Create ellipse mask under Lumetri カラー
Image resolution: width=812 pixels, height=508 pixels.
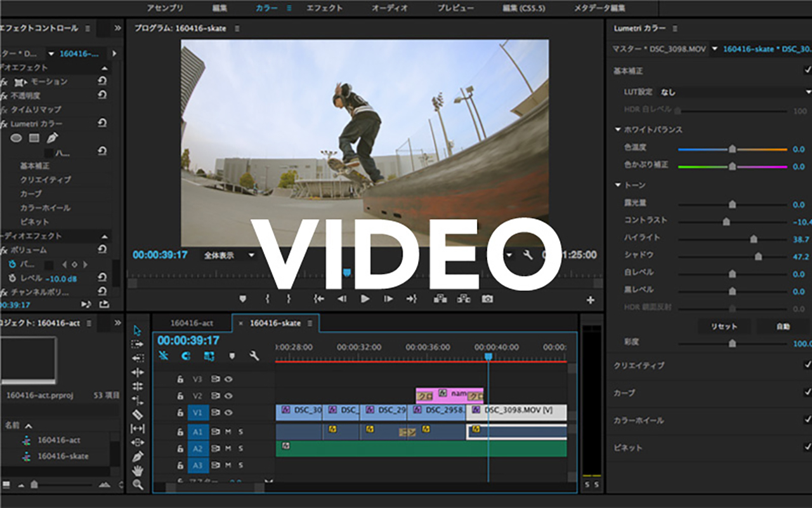(x=16, y=138)
